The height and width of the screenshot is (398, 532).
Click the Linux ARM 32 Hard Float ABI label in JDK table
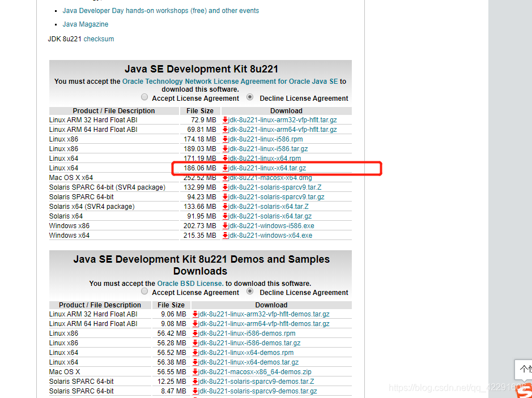93,120
